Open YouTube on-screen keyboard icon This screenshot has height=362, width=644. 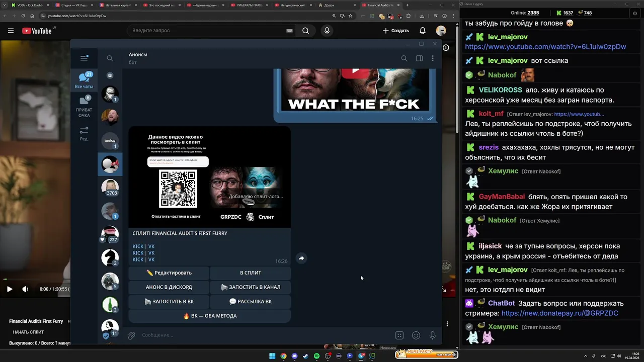click(289, 31)
